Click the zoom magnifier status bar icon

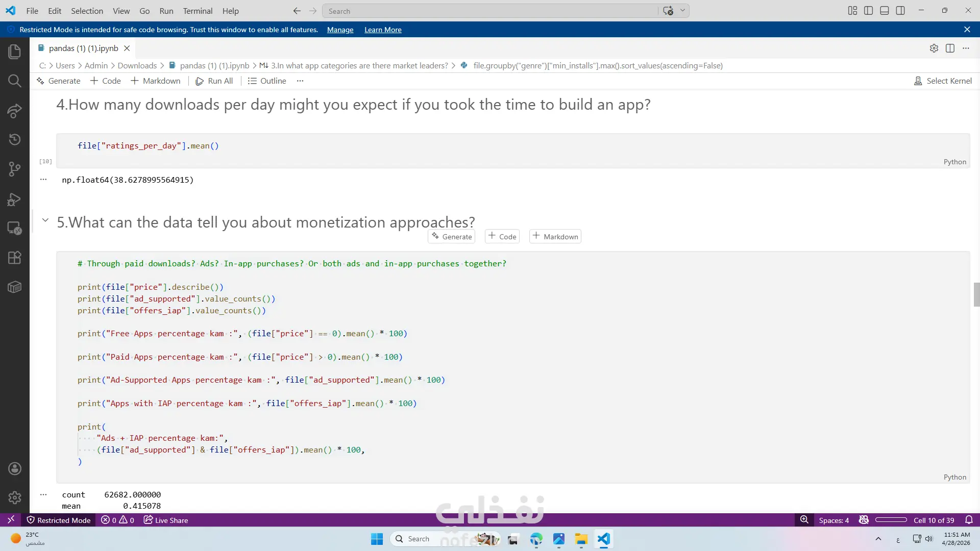point(804,520)
